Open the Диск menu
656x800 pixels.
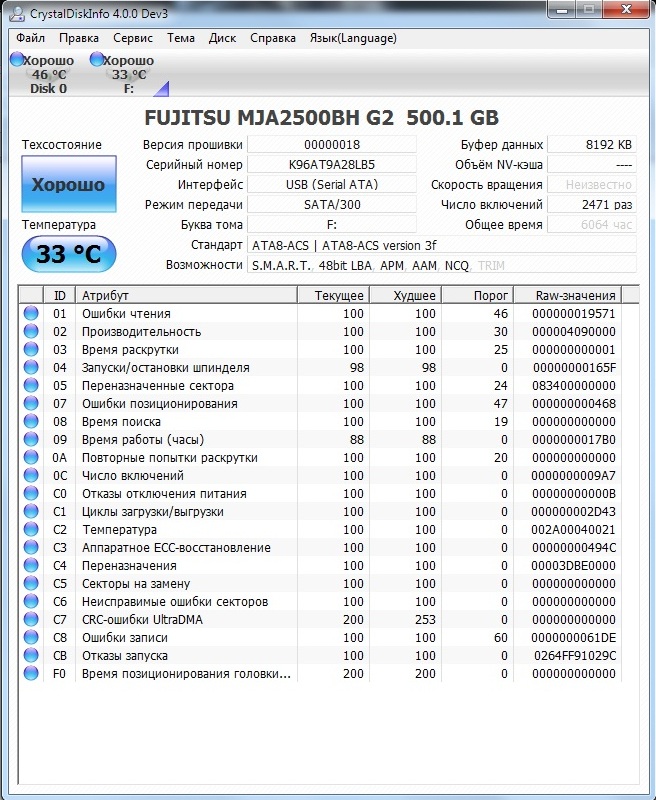(222, 38)
